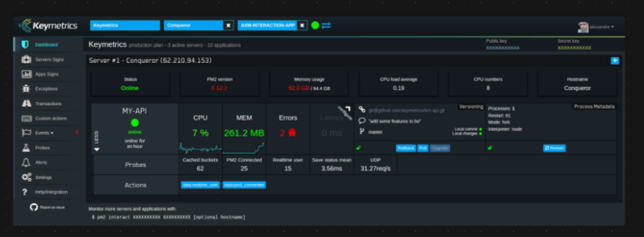Open the alexandre user menu
The height and width of the screenshot is (237, 644).
tap(602, 26)
